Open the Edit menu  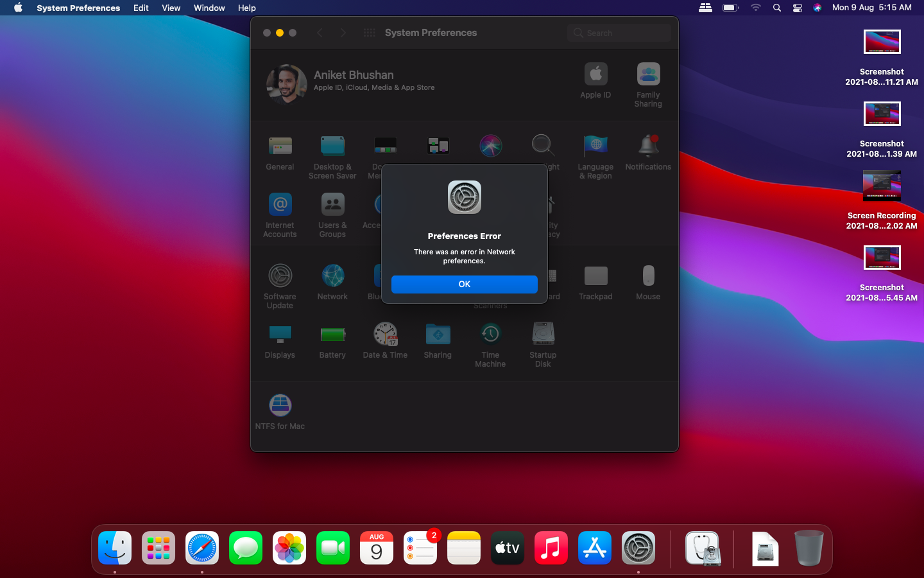[141, 8]
